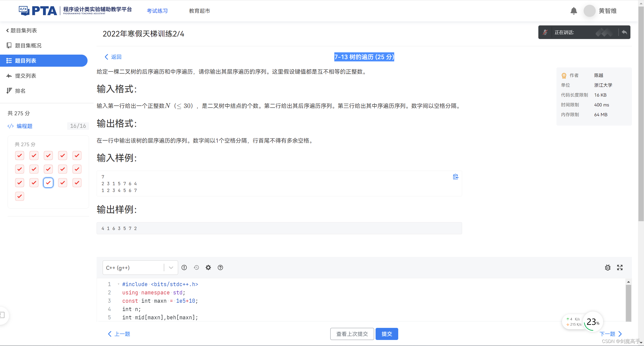This screenshot has height=346, width=644.
Task: Select the first problem checkbox in the grid
Action: (20, 156)
